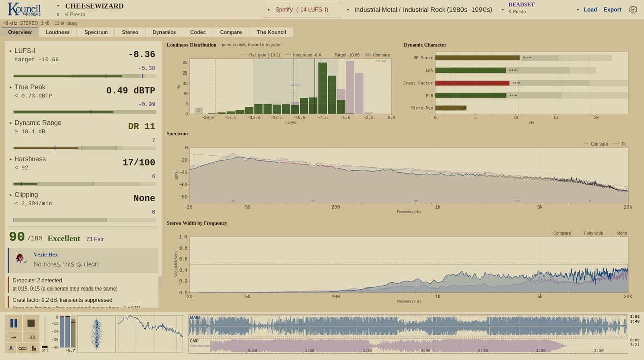Screen dimensions: 644x360
Task: Pause playback with the pause button
Action: pos(14,323)
